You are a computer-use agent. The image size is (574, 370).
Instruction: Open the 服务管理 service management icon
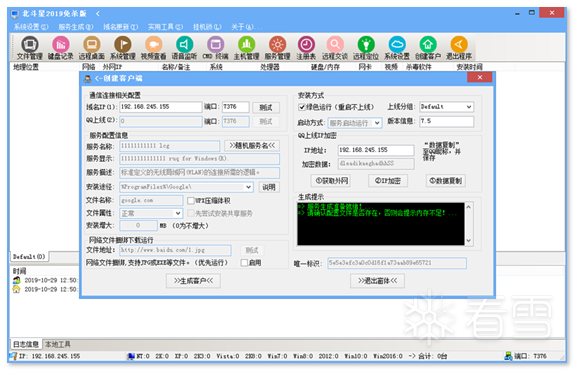point(277,48)
